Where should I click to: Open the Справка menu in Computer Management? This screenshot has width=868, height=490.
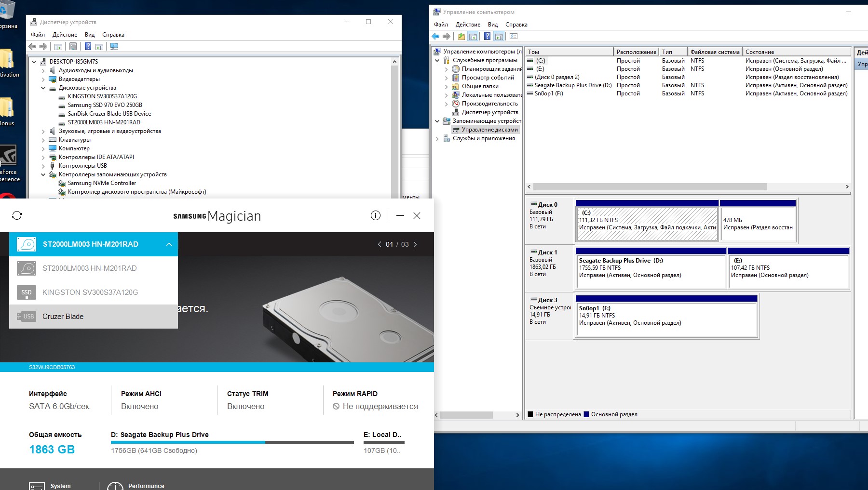coord(516,25)
